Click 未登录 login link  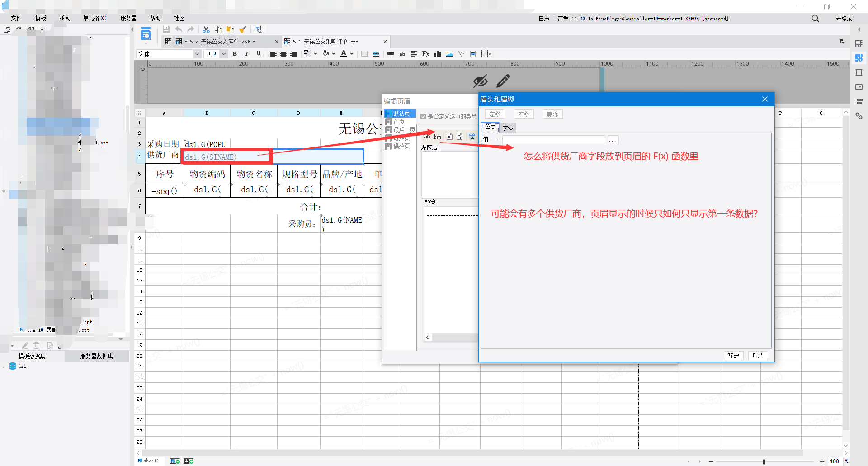844,19
